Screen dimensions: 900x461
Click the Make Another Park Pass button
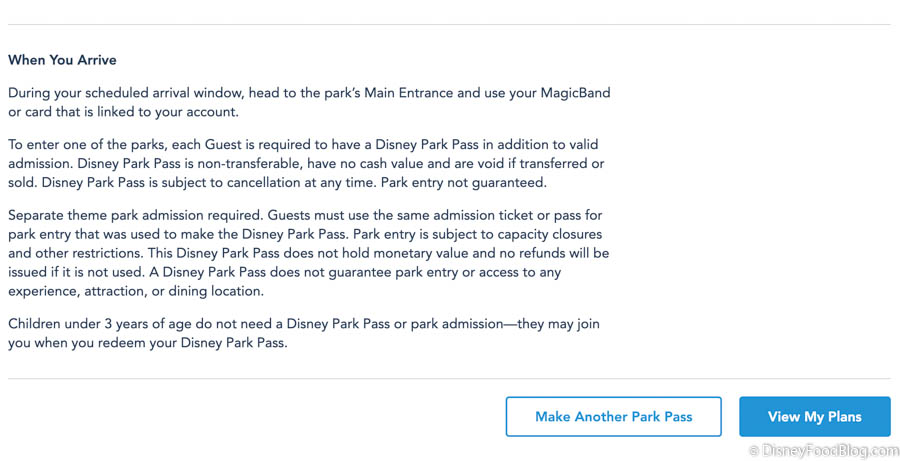click(613, 416)
